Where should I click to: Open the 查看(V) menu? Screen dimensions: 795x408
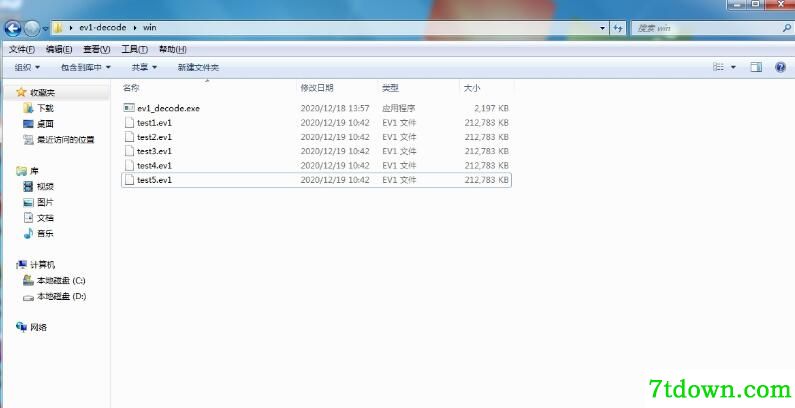coord(96,49)
